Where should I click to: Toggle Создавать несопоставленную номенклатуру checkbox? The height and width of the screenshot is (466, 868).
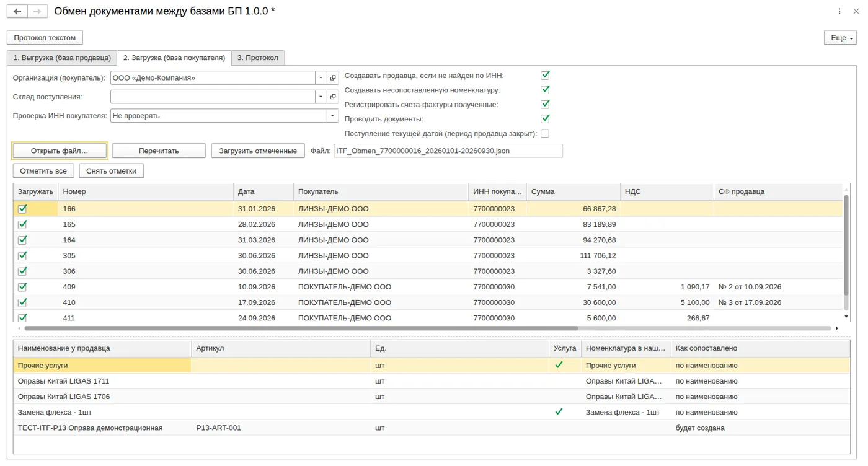click(545, 90)
